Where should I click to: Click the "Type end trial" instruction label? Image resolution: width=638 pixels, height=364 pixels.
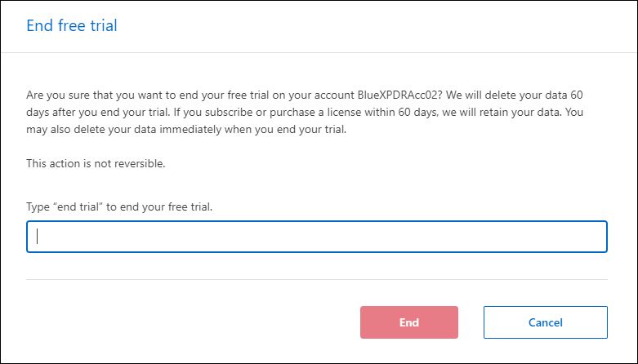coord(119,206)
